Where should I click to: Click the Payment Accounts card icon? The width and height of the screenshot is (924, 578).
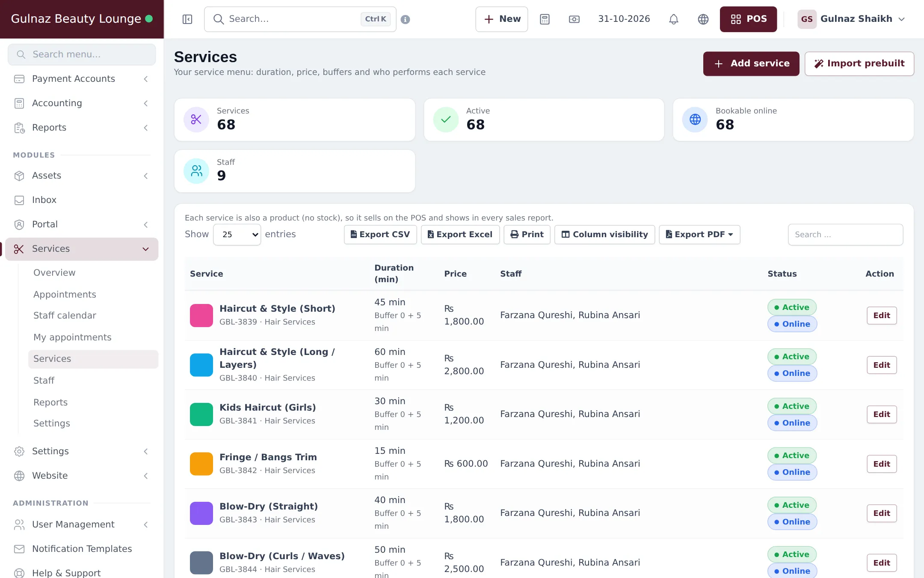pyautogui.click(x=19, y=79)
